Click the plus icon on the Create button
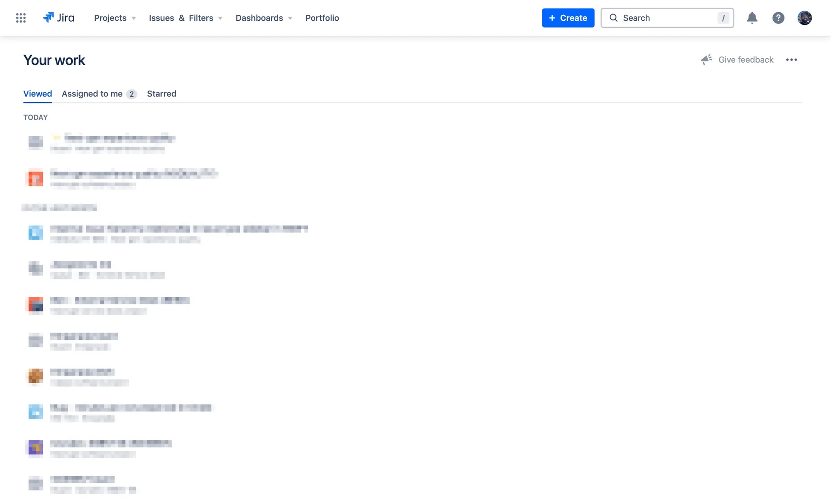Screen dimensions: 831x504 click(552, 18)
